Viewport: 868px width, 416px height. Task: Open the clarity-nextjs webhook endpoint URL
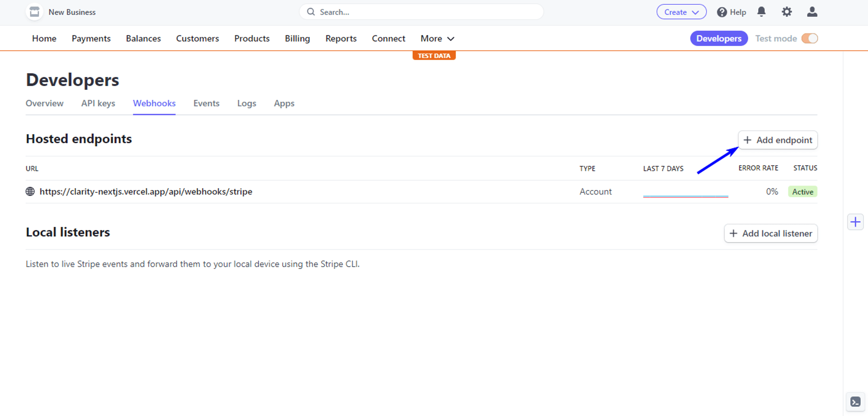coord(146,191)
